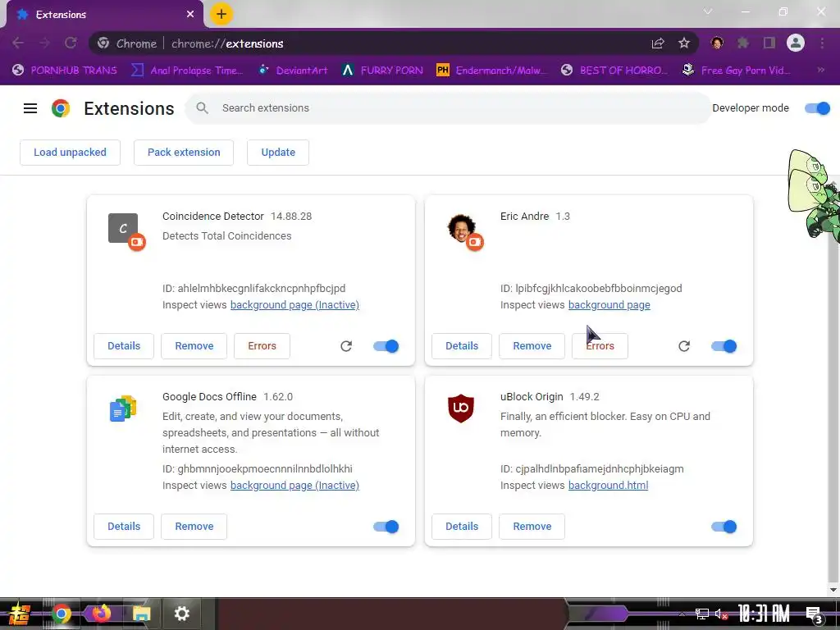Open the browser side panel

point(769,43)
